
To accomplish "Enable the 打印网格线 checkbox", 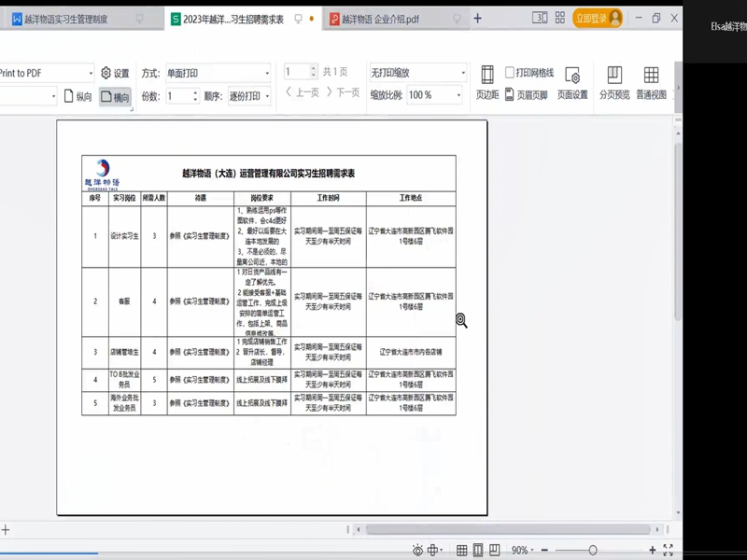I will coord(509,73).
